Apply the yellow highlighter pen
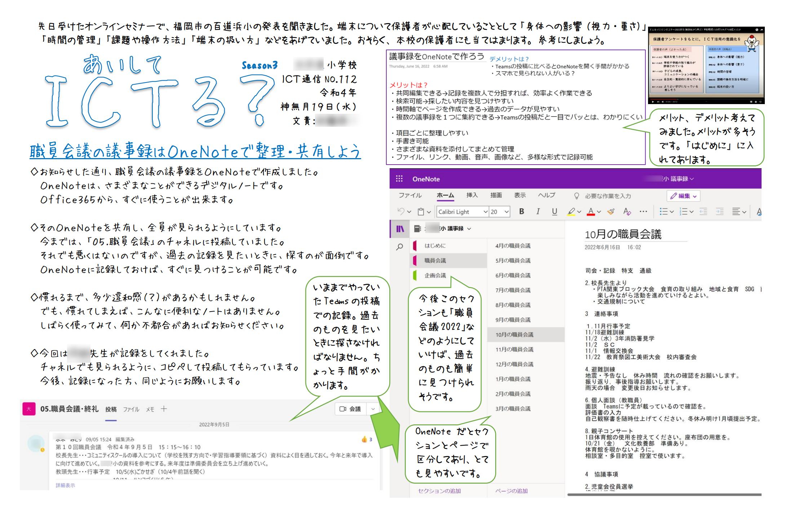Image resolution: width=803 pixels, height=532 pixels. (x=571, y=212)
